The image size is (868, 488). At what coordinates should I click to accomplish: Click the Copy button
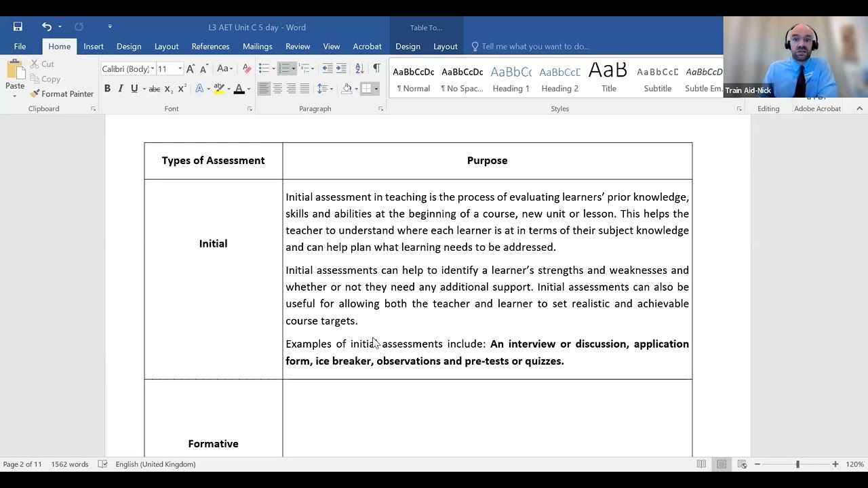coord(45,79)
